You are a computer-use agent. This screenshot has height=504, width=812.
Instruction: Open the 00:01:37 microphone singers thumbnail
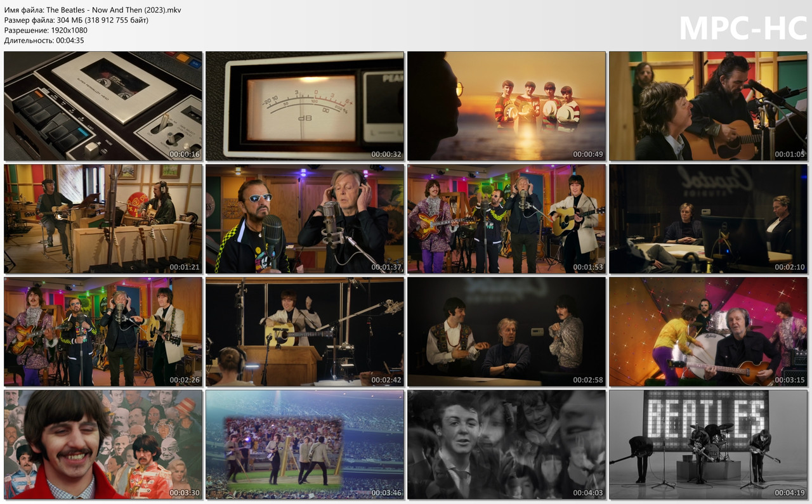[x=304, y=219]
